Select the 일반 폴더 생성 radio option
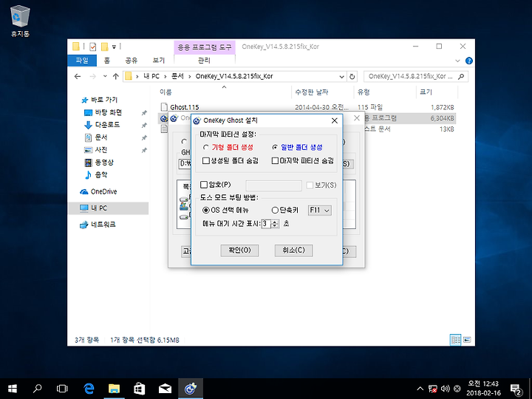Screen dimensions: 532x399 (x=275, y=147)
